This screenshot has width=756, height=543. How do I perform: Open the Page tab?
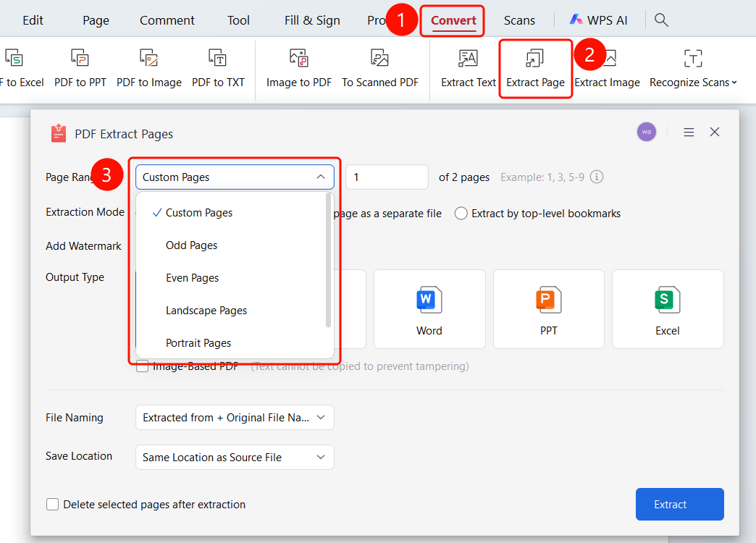[x=96, y=20]
